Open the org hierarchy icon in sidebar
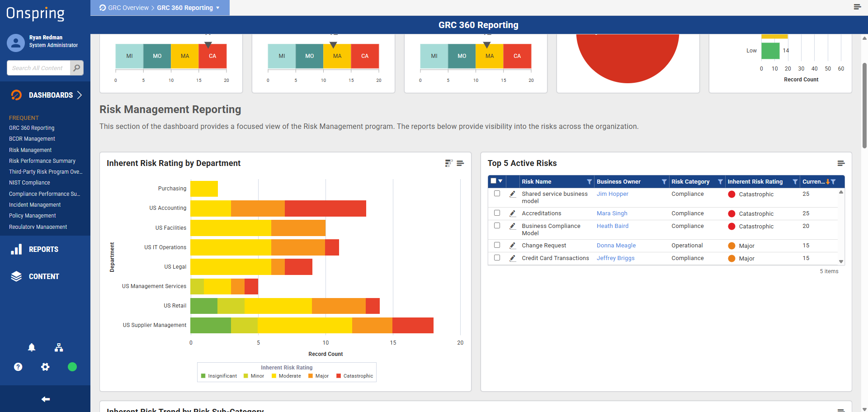The width and height of the screenshot is (868, 412). tap(59, 347)
